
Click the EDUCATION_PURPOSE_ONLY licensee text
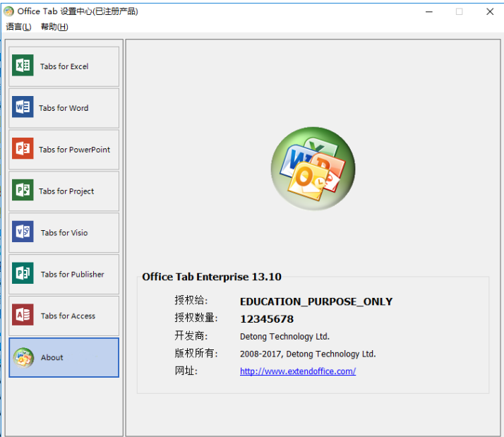point(316,301)
